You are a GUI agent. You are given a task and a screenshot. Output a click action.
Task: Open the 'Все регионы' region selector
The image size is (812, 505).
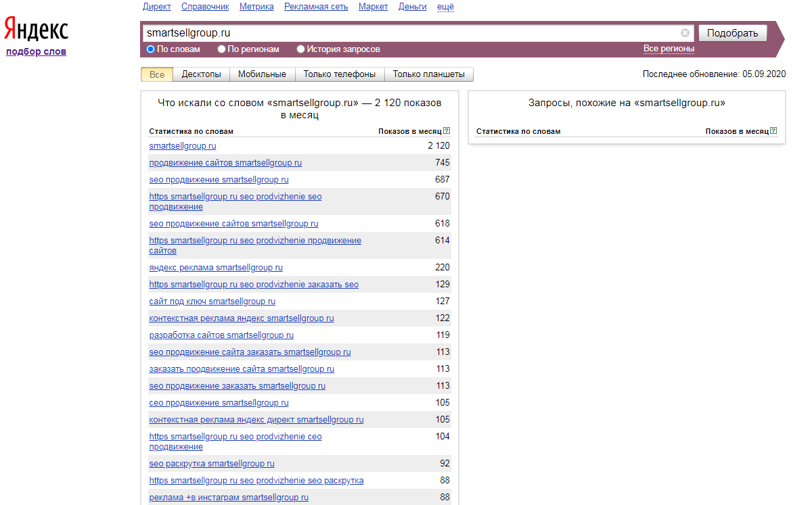pos(669,49)
